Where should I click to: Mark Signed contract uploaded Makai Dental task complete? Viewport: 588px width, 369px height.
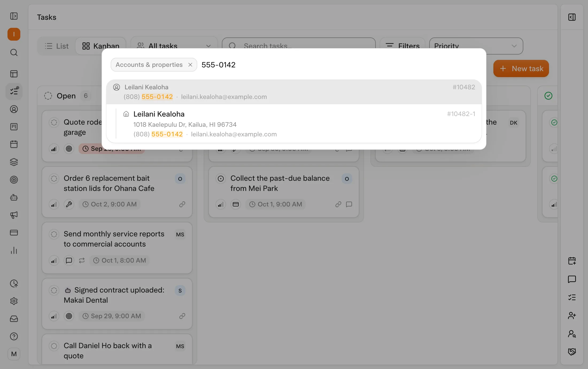click(x=54, y=290)
